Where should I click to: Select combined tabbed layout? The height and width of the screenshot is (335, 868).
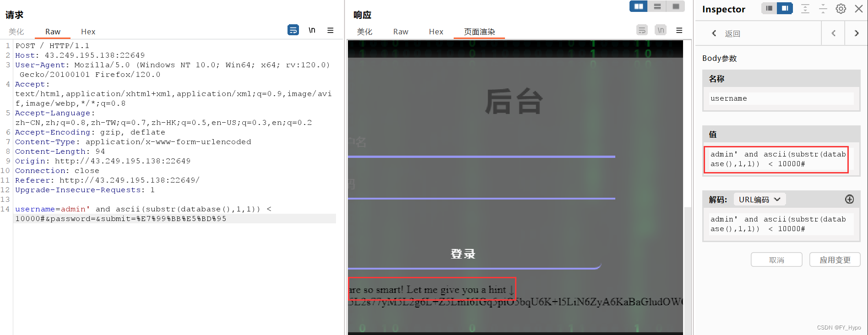pyautogui.click(x=676, y=6)
